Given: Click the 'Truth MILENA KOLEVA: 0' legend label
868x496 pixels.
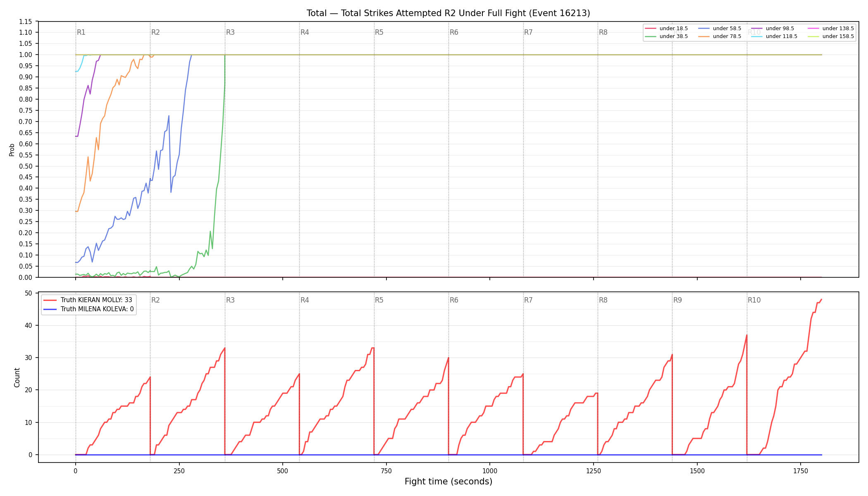Looking at the screenshot, I should coord(97,309).
